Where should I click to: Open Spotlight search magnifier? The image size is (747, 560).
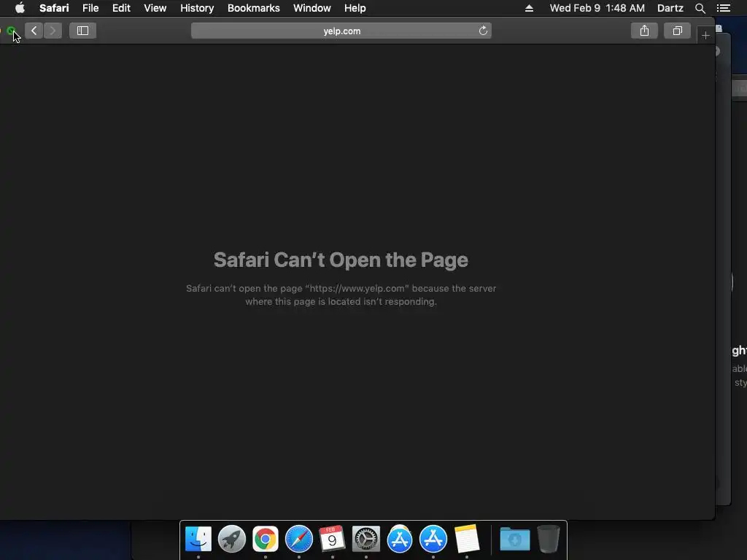[x=700, y=8]
